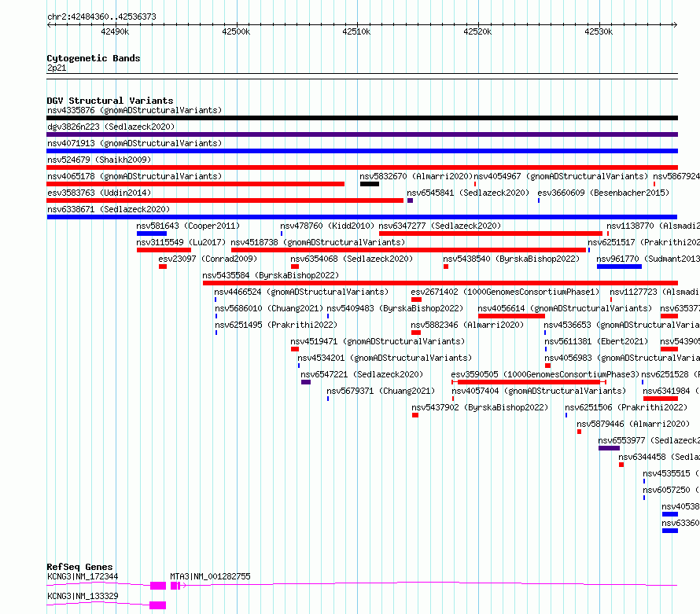Click the nsv5437902 (ByrskaBishop2022) label

(x=480, y=407)
